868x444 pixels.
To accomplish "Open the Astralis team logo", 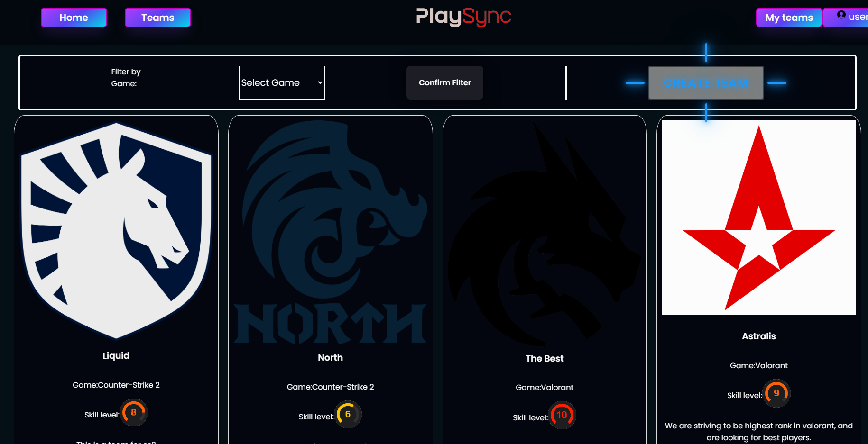I will (759, 217).
